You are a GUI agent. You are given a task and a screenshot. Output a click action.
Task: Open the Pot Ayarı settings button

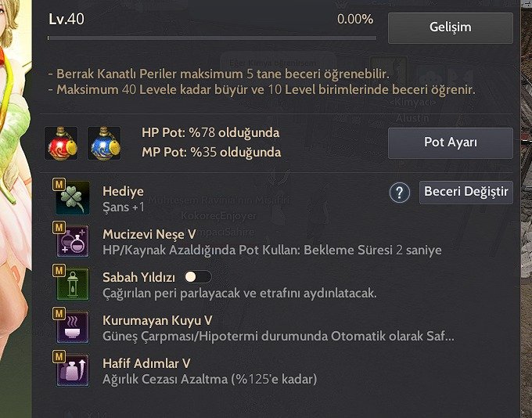(450, 143)
